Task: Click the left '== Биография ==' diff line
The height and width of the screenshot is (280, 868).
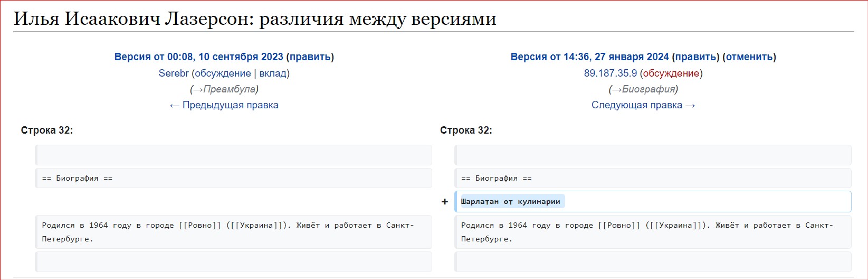Action: pos(78,179)
